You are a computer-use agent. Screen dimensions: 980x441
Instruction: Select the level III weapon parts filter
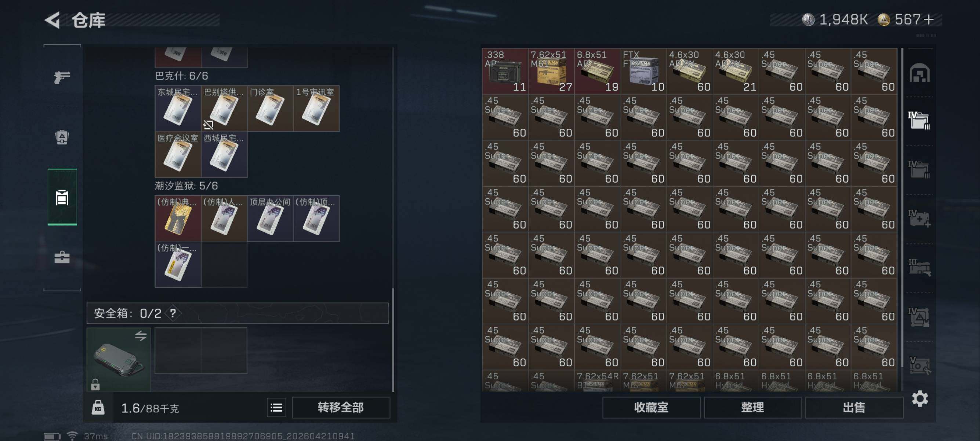coord(919,267)
